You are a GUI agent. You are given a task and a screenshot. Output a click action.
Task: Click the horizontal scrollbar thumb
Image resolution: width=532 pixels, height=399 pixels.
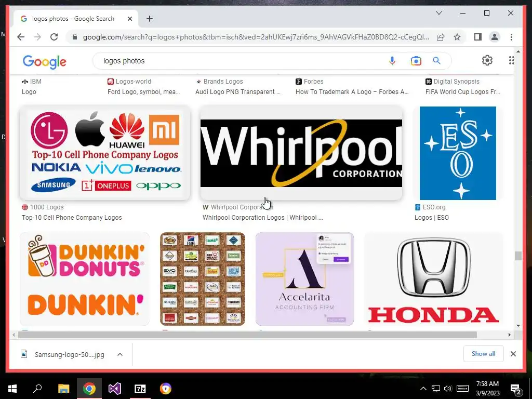pos(247,335)
